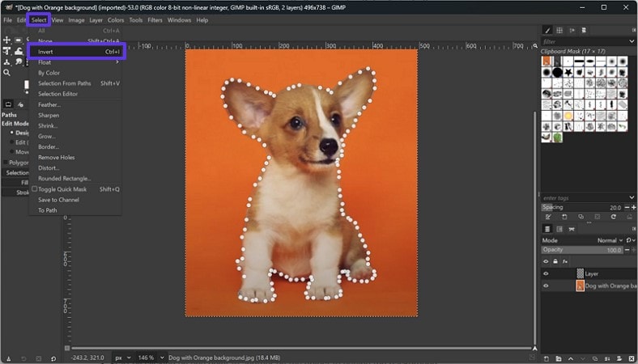Open the brush filter dropdown arrow
Image resolution: width=638 pixels, height=364 pixels.
[x=632, y=41]
